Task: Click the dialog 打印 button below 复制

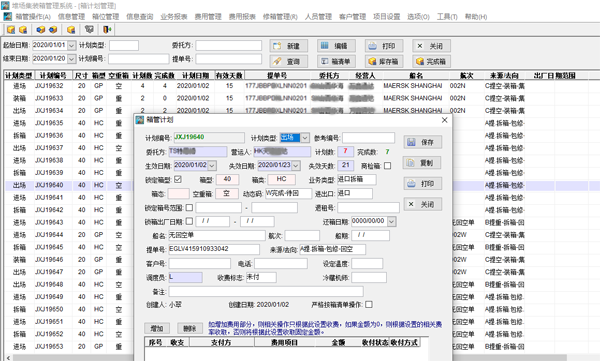Action: (x=422, y=183)
